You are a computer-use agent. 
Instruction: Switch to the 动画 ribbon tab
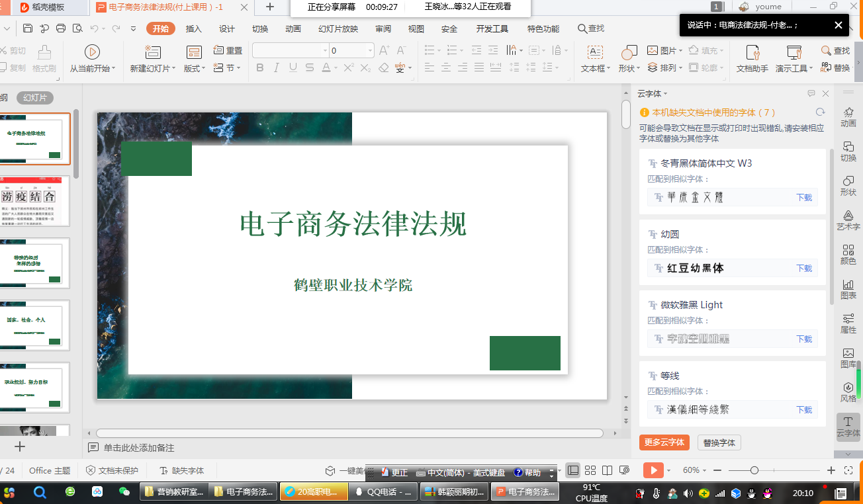tap(293, 28)
